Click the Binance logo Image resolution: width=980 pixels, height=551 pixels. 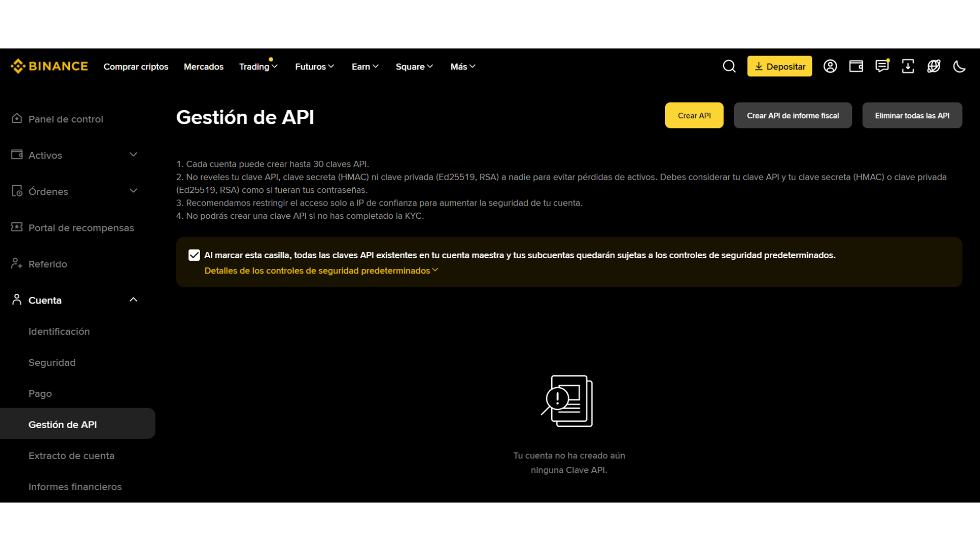pyautogui.click(x=48, y=66)
